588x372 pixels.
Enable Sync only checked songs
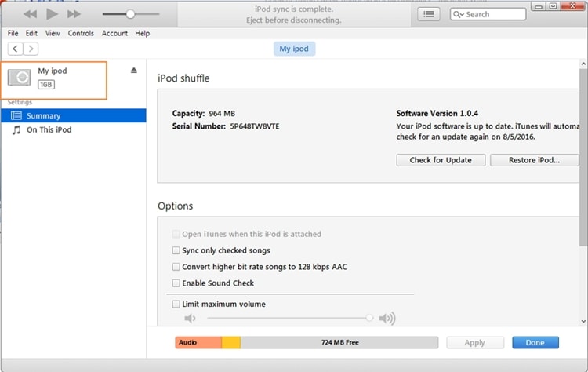176,250
